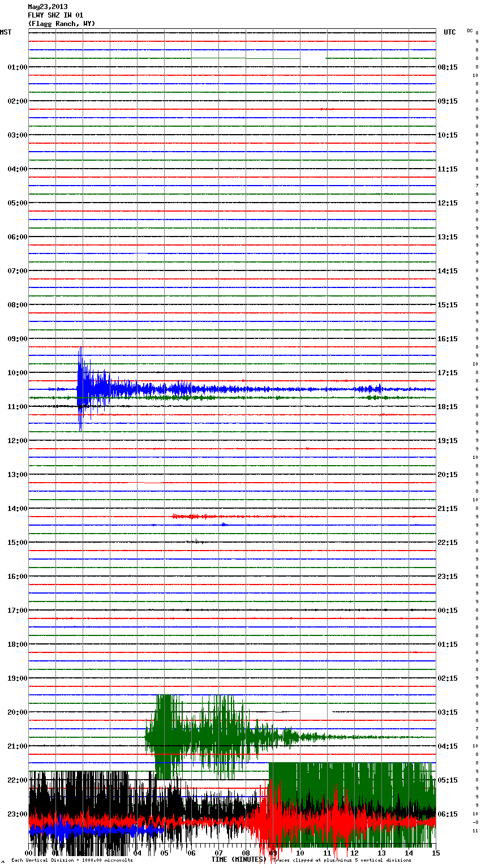Viewport: 481px width, 868px height.
Task: Click the date text May23,2013
Action: pos(48,7)
